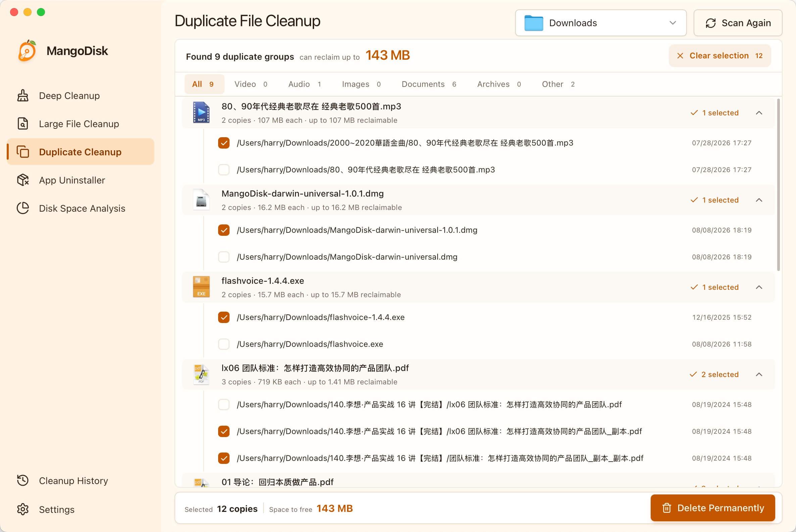
Task: Check the MangoDisk-darwin-universal.dmg copy
Action: tap(224, 257)
